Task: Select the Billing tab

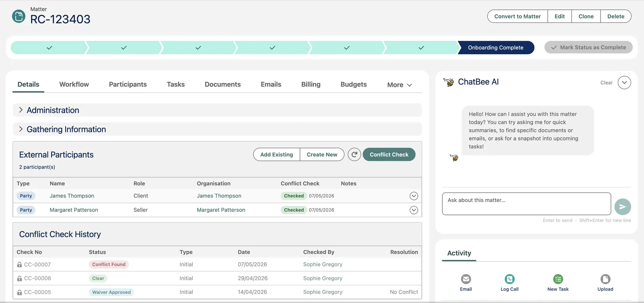Action: 311,85
